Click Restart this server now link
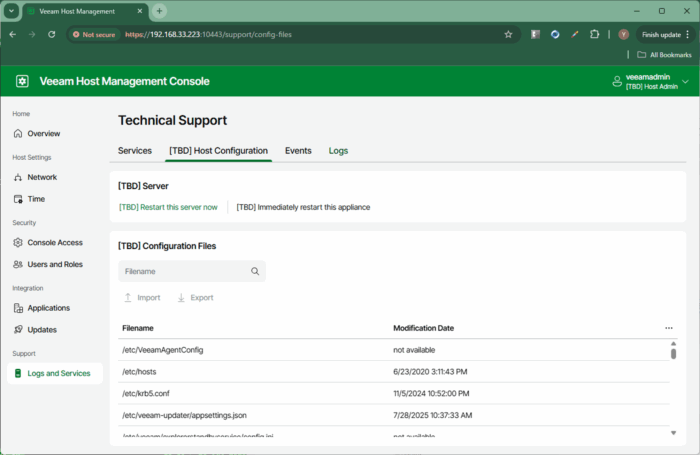Viewport: 700px width, 455px height. 168,207
